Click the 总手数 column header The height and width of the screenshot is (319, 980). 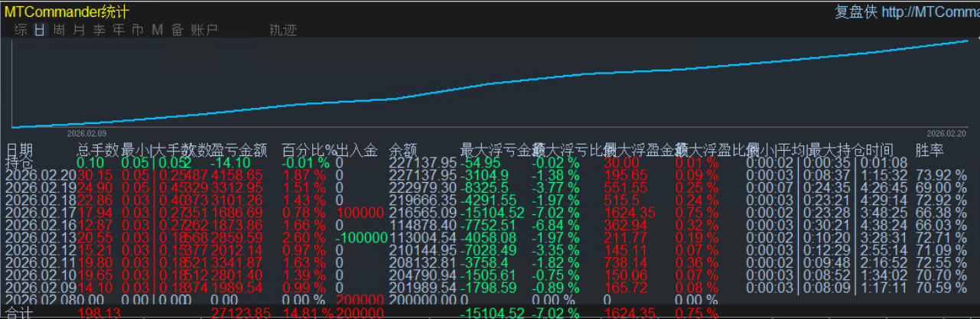coord(99,150)
